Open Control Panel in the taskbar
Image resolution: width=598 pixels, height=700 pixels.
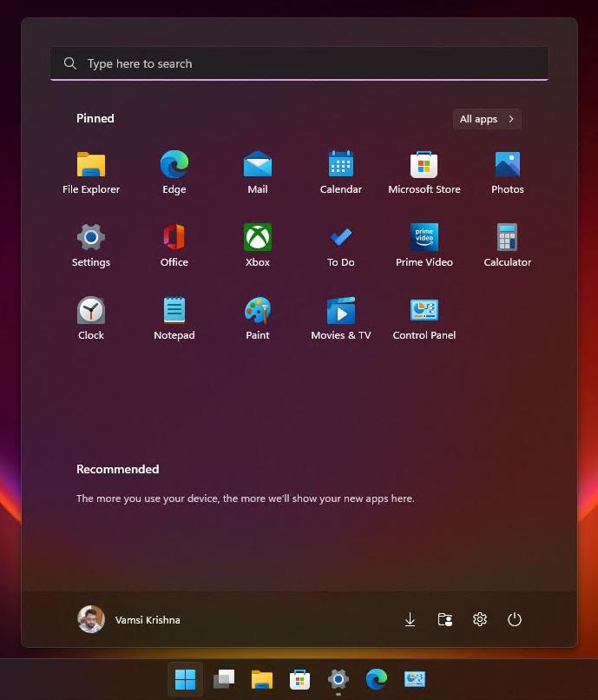415,679
